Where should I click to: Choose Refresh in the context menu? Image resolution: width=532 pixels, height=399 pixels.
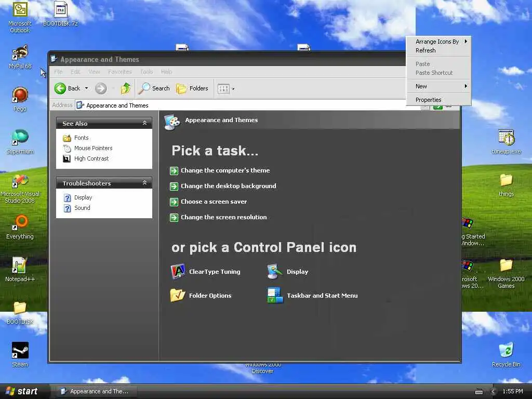point(438,50)
